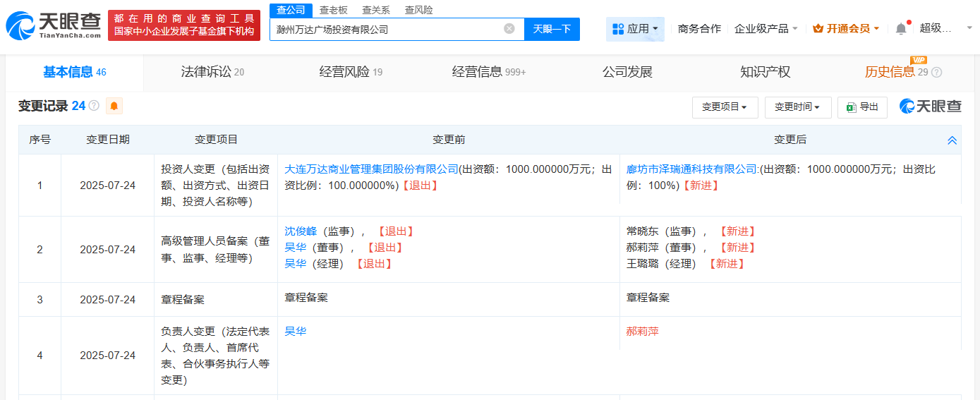Open 廊坊市泽瑞通科技有限公司 company link

point(691,169)
